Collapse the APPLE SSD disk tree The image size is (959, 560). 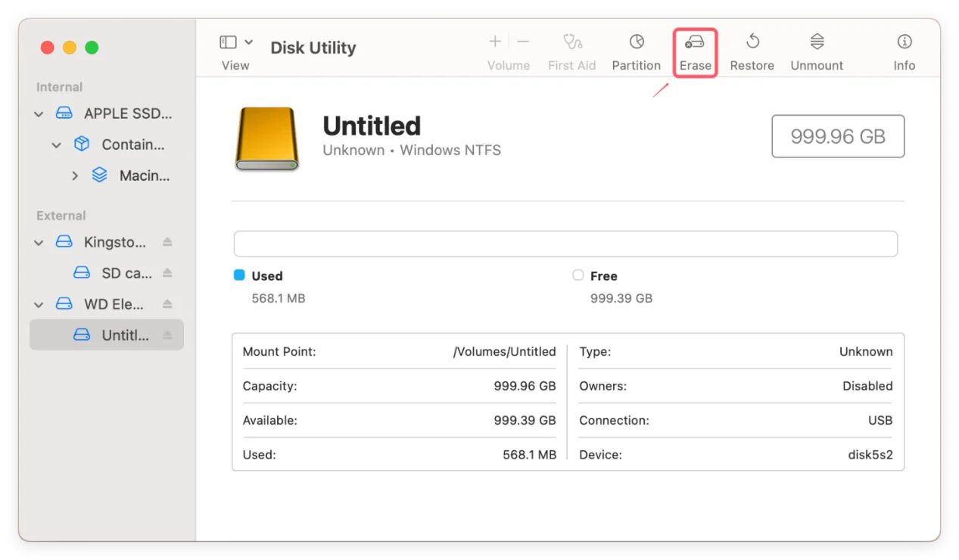[39, 114]
